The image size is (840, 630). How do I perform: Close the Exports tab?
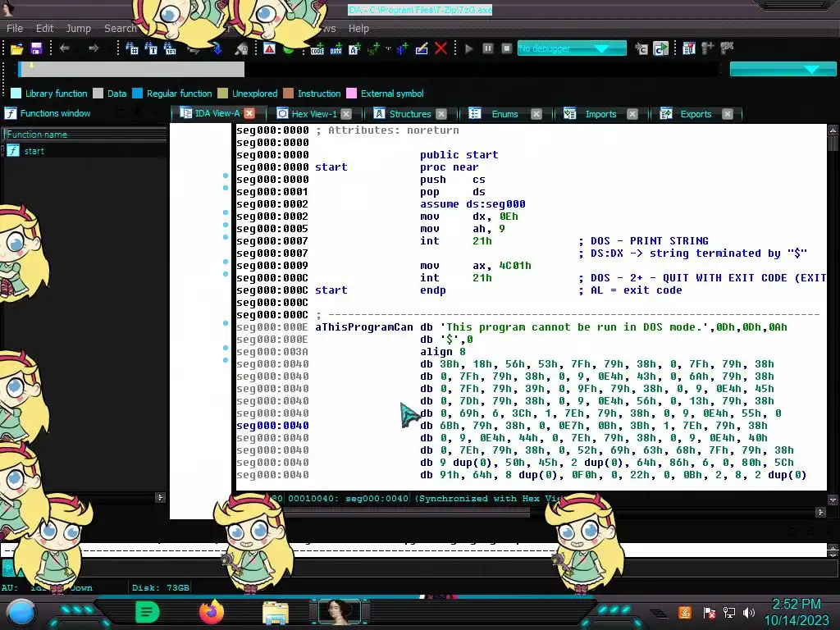[x=727, y=113]
